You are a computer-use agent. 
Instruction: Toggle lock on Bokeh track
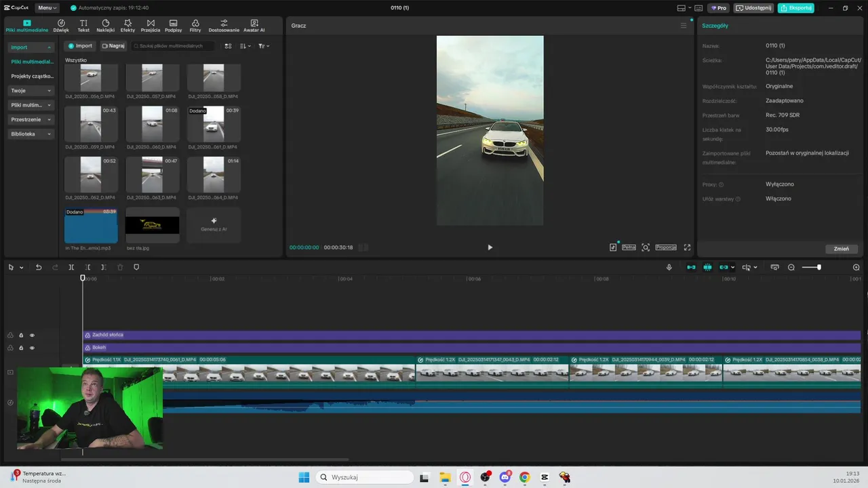click(x=21, y=348)
